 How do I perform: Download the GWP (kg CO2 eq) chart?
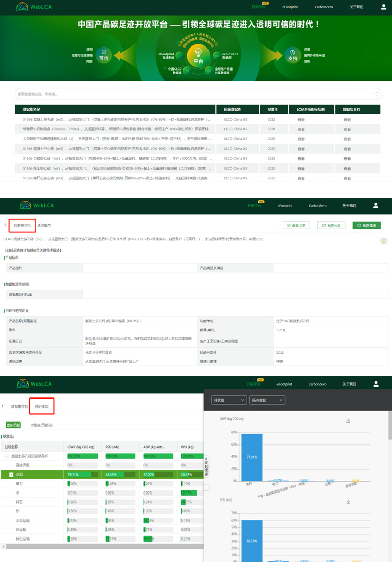pyautogui.click(x=348, y=420)
